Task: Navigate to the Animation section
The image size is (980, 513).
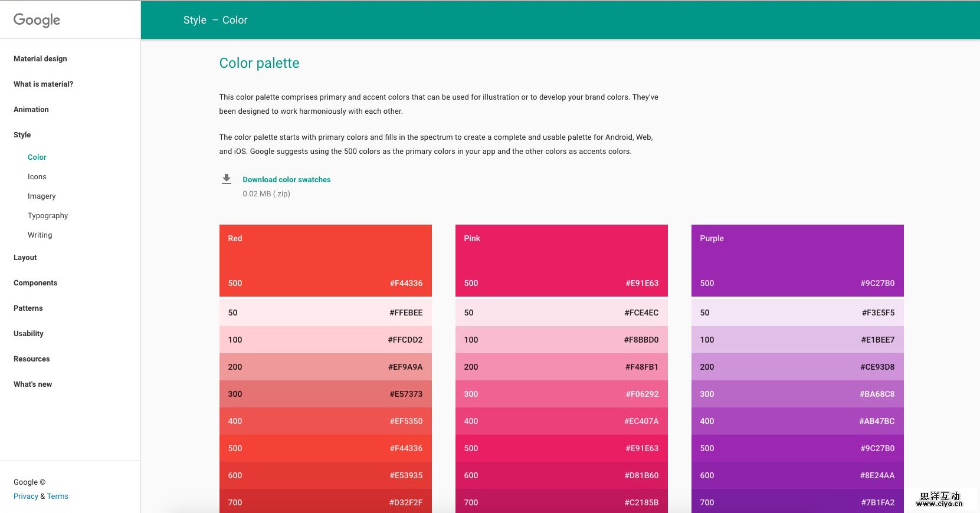Action: click(31, 110)
